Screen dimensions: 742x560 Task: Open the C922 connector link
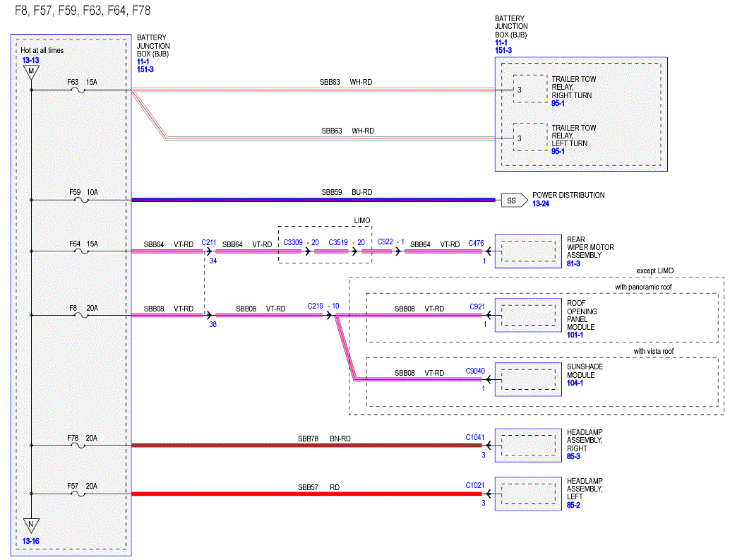pyautogui.click(x=385, y=242)
